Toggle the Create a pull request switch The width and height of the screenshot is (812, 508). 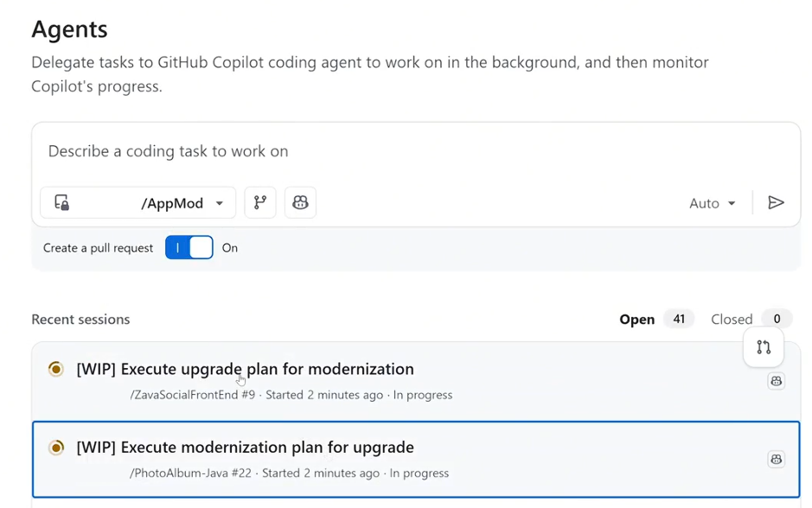click(x=189, y=248)
